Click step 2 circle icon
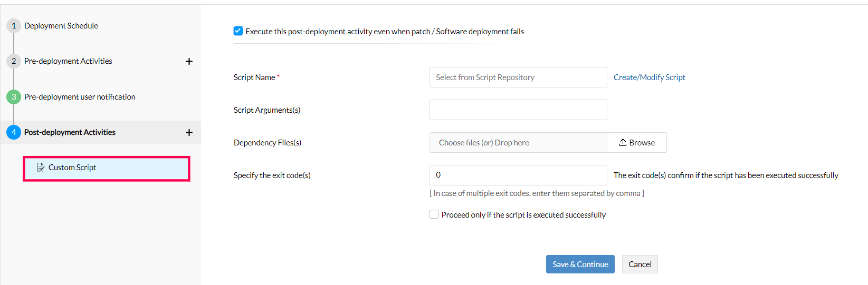 tap(14, 61)
